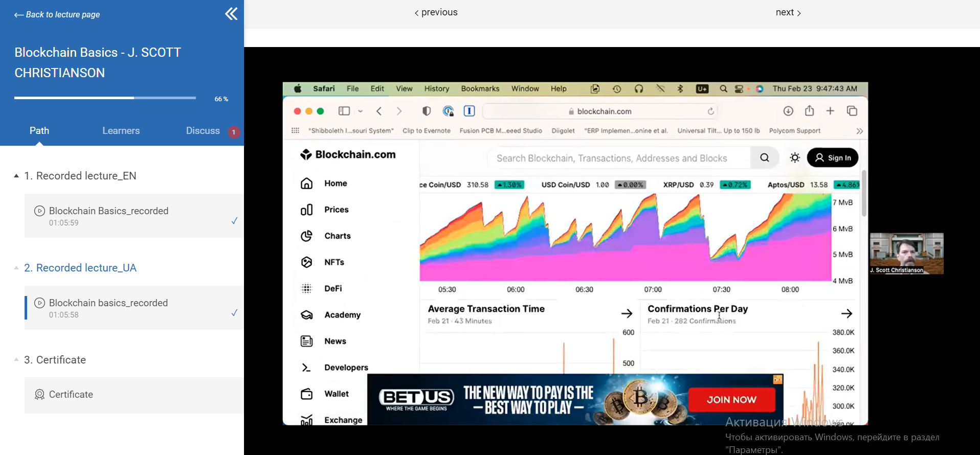
Task: Open Blockchain basics_recorded 01:05:58 lecture
Action: [134, 308]
